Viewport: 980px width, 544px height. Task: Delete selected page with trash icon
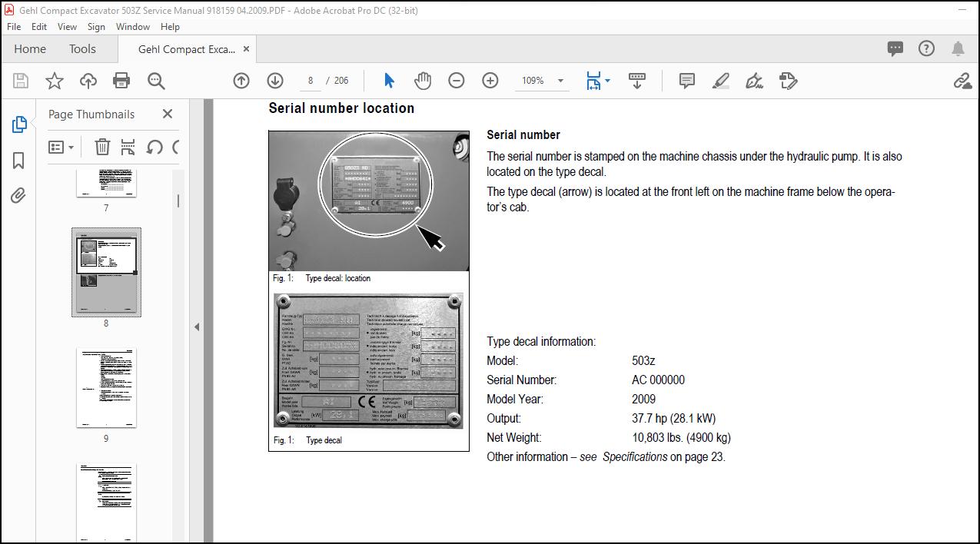(x=102, y=147)
